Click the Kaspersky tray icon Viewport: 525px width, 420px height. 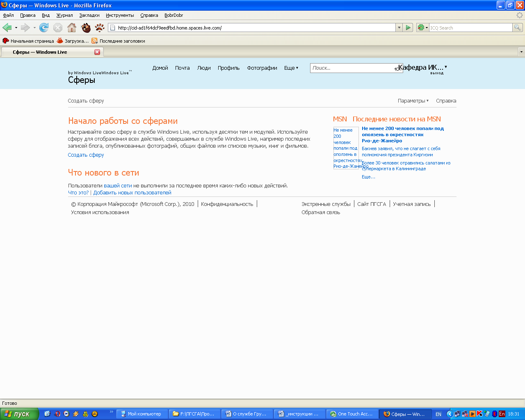479,414
